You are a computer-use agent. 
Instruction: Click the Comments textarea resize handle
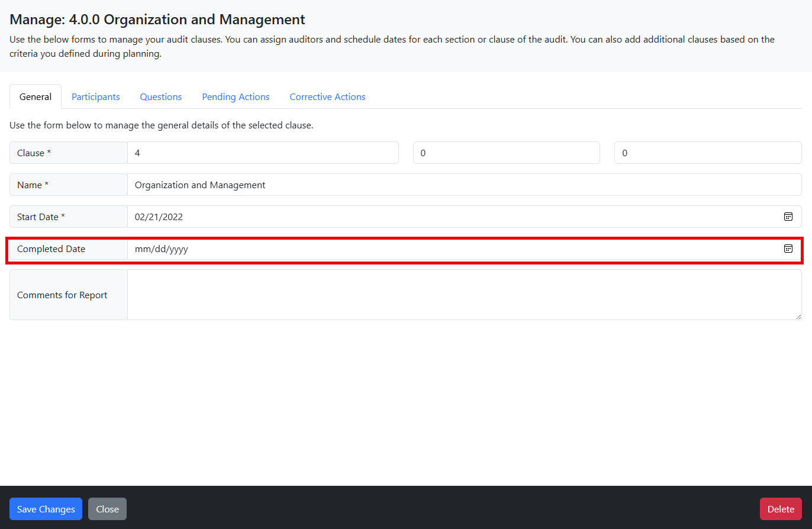click(798, 317)
